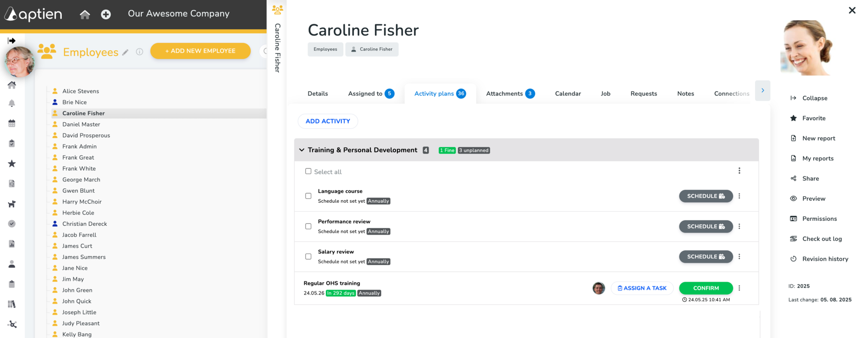Click the sidebar expand arrow icon

click(x=12, y=41)
